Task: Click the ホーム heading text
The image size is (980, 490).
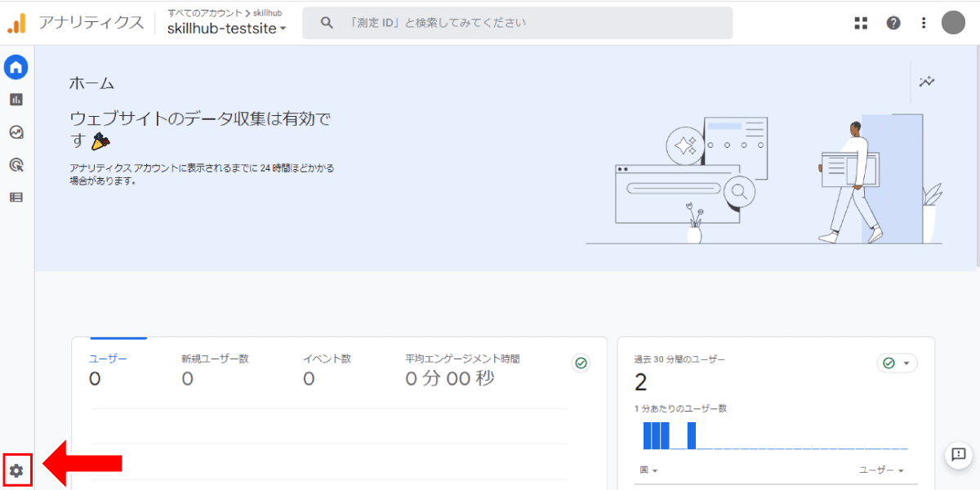Action: pos(91,83)
